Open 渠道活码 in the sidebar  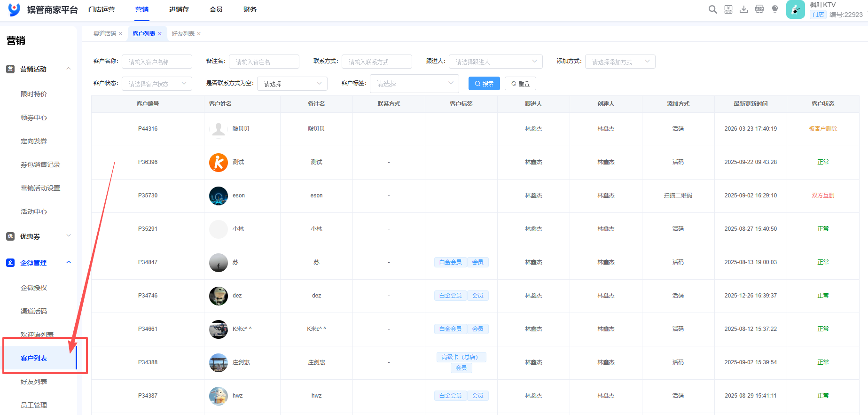(x=34, y=311)
